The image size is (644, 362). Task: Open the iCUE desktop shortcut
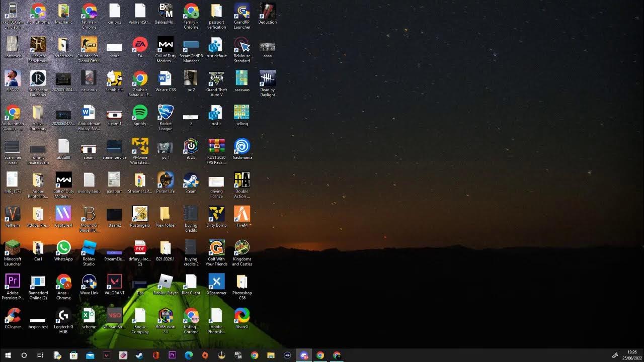tap(191, 149)
